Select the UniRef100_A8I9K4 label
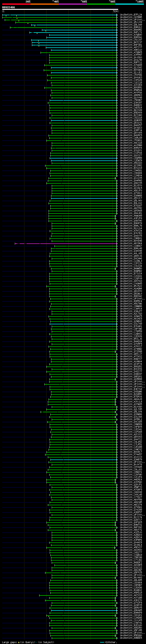The height and width of the screenshot is (644, 146). [x=131, y=244]
